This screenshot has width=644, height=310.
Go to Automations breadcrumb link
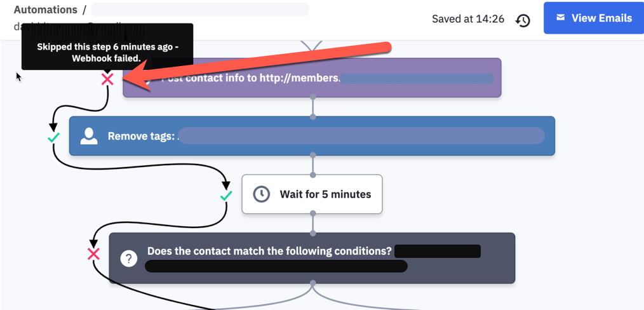coord(46,10)
